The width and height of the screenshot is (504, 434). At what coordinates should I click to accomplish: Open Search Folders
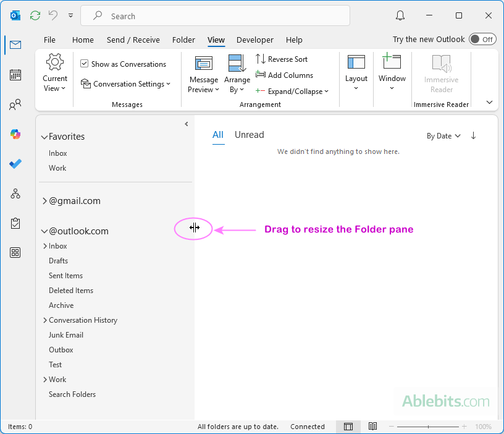[x=72, y=394]
